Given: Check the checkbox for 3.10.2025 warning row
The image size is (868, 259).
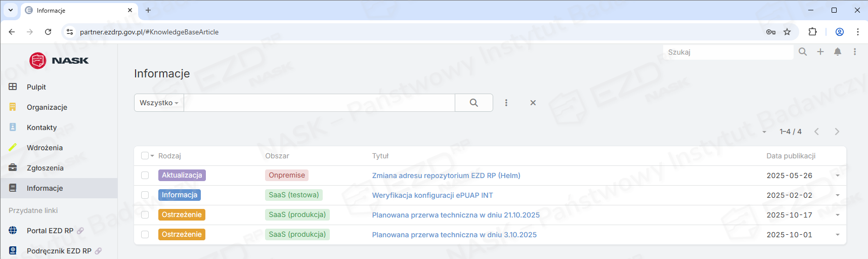Looking at the screenshot, I should pyautogui.click(x=145, y=235).
